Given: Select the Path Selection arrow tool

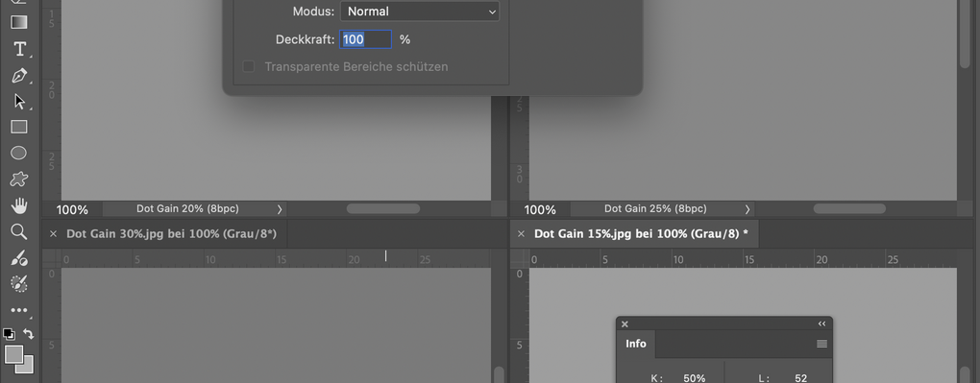Looking at the screenshot, I should pos(19,102).
